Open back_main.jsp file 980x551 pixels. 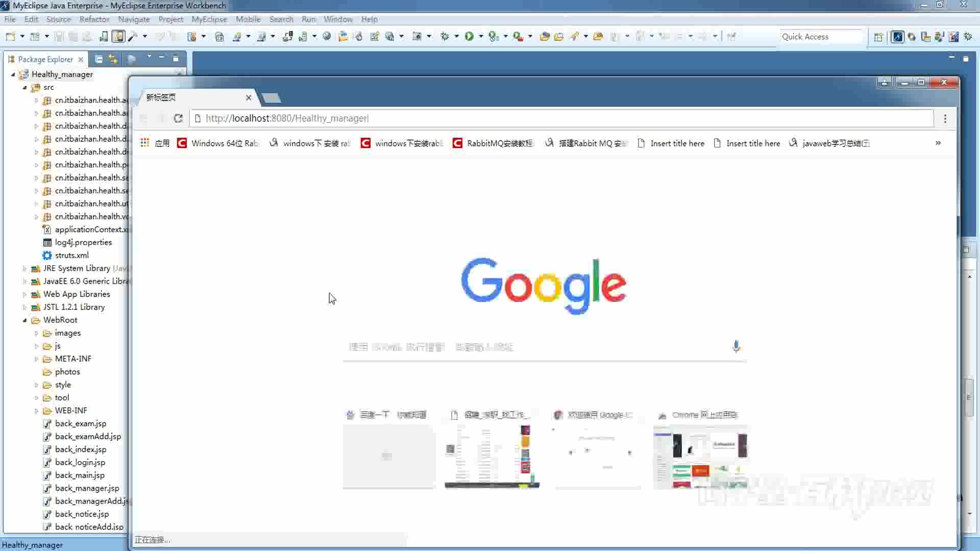tap(80, 475)
